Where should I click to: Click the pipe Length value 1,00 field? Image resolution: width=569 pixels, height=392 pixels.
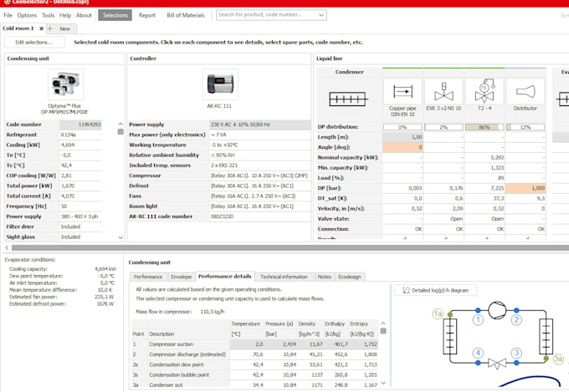point(402,137)
